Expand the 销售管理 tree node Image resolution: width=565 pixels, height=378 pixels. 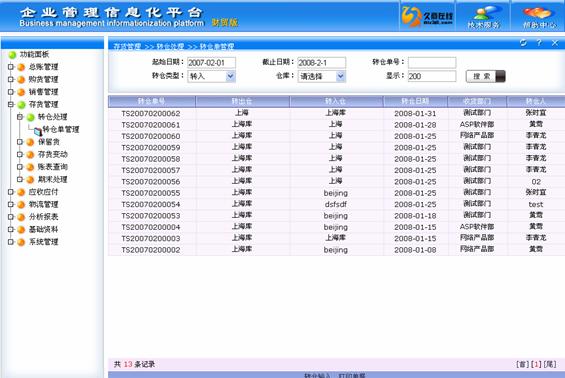(11, 92)
